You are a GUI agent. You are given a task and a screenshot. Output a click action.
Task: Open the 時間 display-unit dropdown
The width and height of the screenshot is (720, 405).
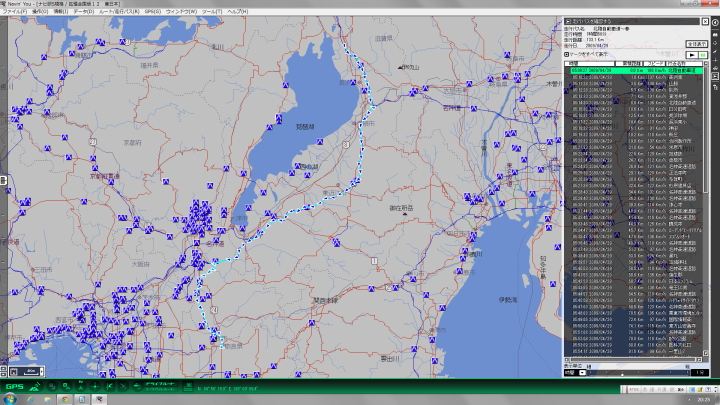pyautogui.click(x=582, y=372)
